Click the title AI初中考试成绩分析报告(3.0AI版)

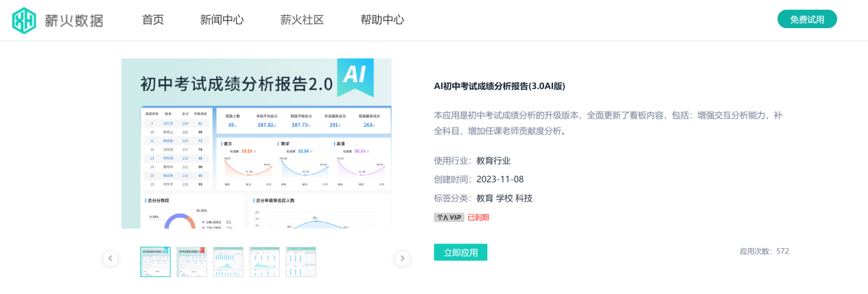point(500,86)
